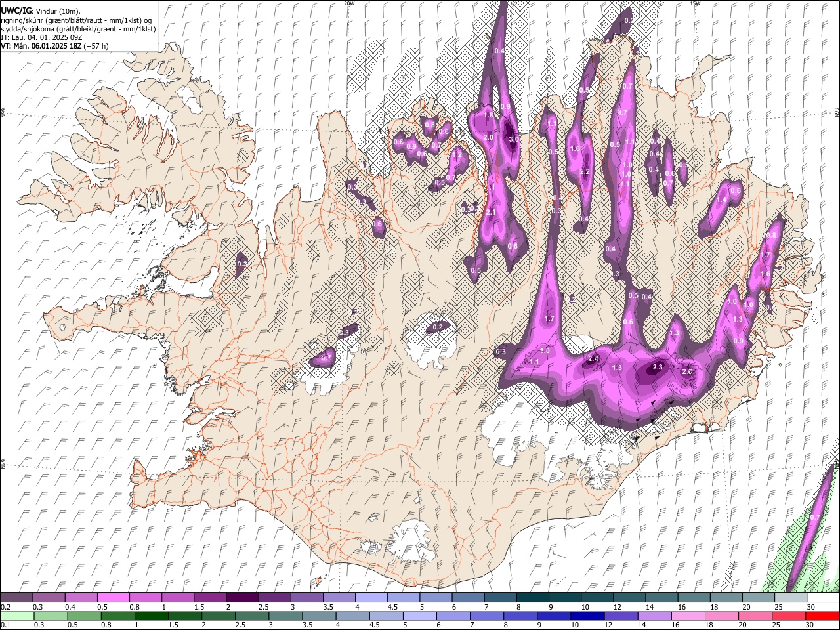Select the lower scale swatch starting at 10

(587, 616)
